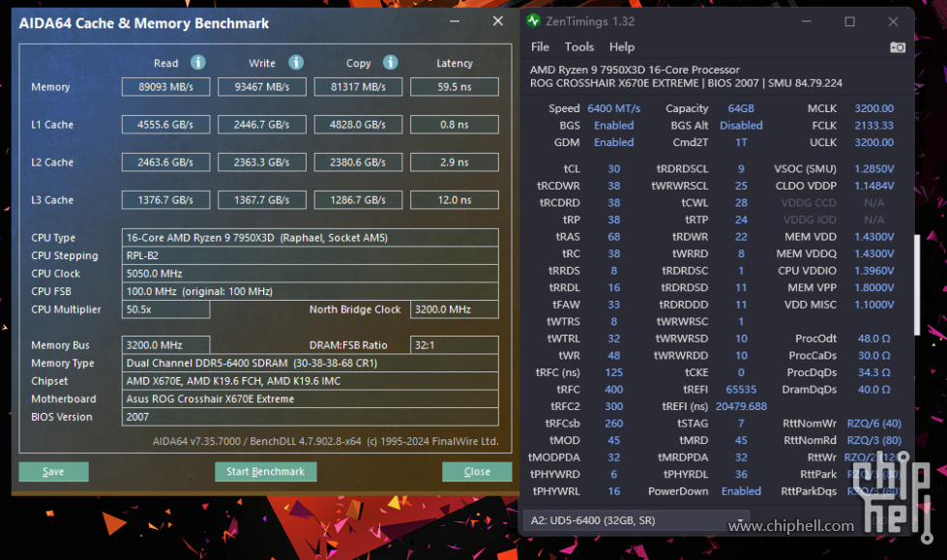Viewport: 947px width, 560px height.
Task: Click the MEM VDD value 1.4300V
Action: click(x=873, y=237)
